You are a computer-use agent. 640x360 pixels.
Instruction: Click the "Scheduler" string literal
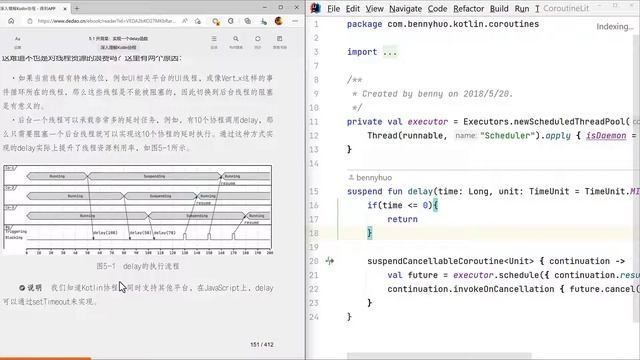click(x=507, y=136)
